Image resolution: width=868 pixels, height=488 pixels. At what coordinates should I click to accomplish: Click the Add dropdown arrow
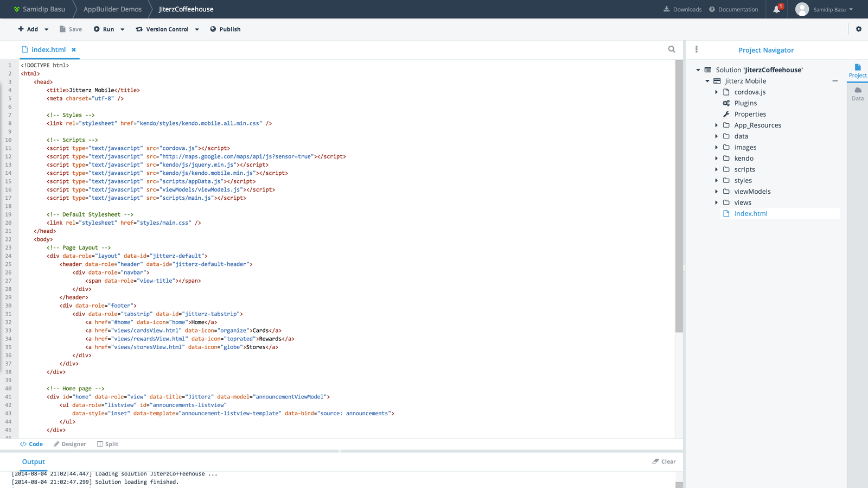click(47, 29)
